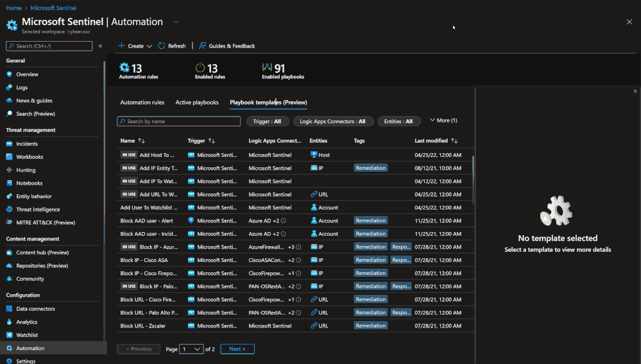Open the page number dropdown
The width and height of the screenshot is (641, 364).
191,349
